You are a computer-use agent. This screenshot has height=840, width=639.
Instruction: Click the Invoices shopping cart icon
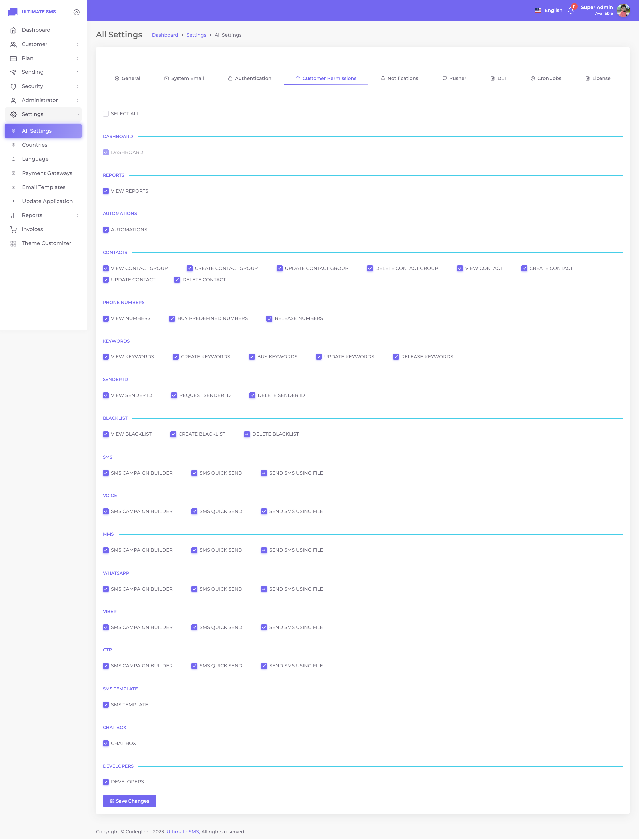click(x=13, y=229)
